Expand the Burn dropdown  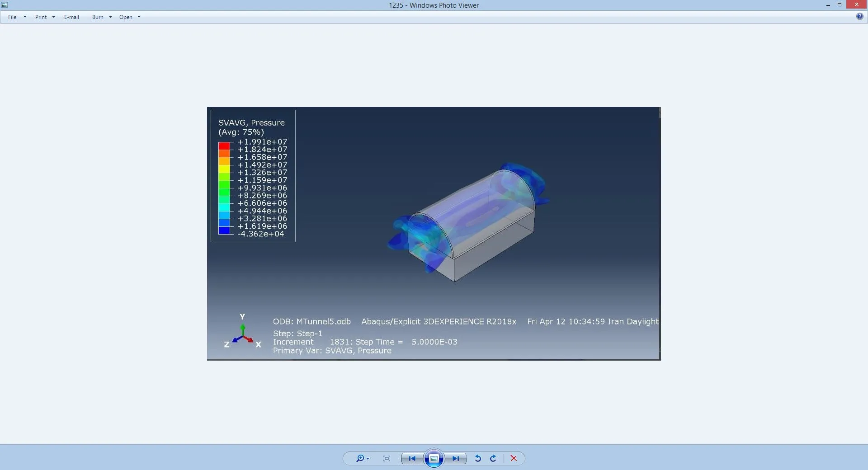coord(102,17)
